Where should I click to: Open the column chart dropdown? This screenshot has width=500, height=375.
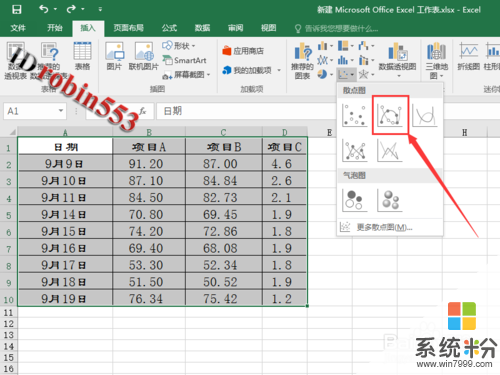pyautogui.click(x=325, y=46)
